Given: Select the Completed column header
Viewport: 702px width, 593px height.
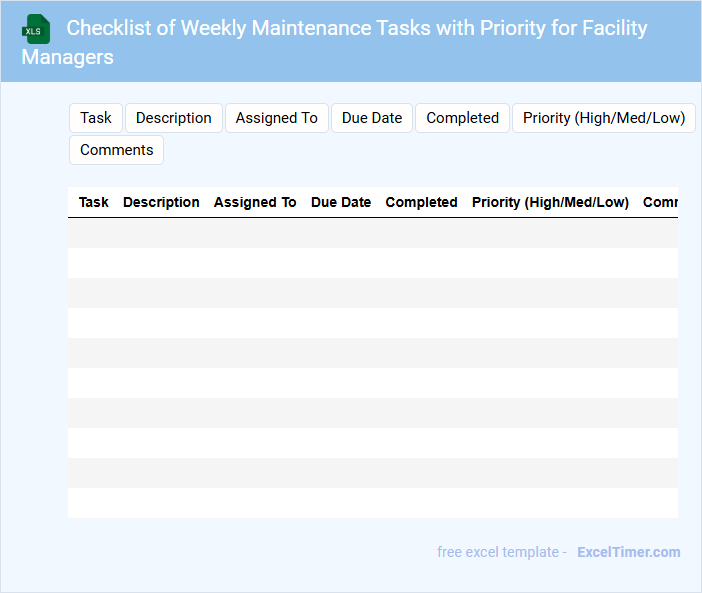Looking at the screenshot, I should point(421,202).
